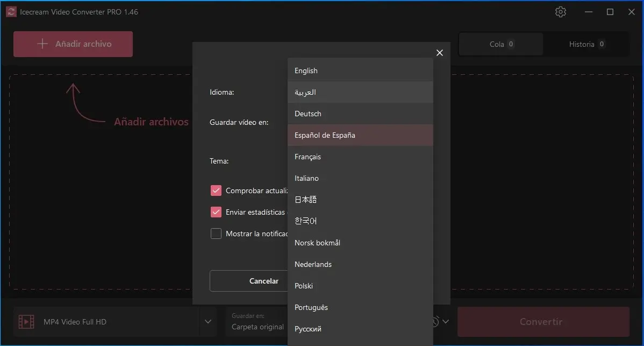Uncheck the Comprobar actualizaciones checkbox
Screen dimensions: 644x346
(216, 190)
